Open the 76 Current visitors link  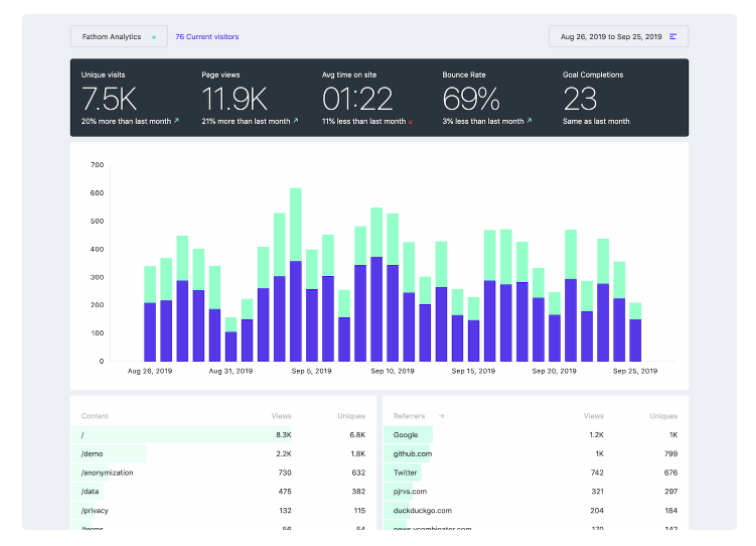(x=207, y=37)
